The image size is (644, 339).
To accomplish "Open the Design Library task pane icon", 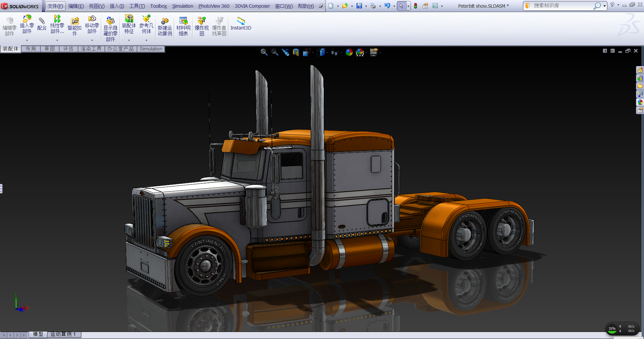I will pos(640,78).
